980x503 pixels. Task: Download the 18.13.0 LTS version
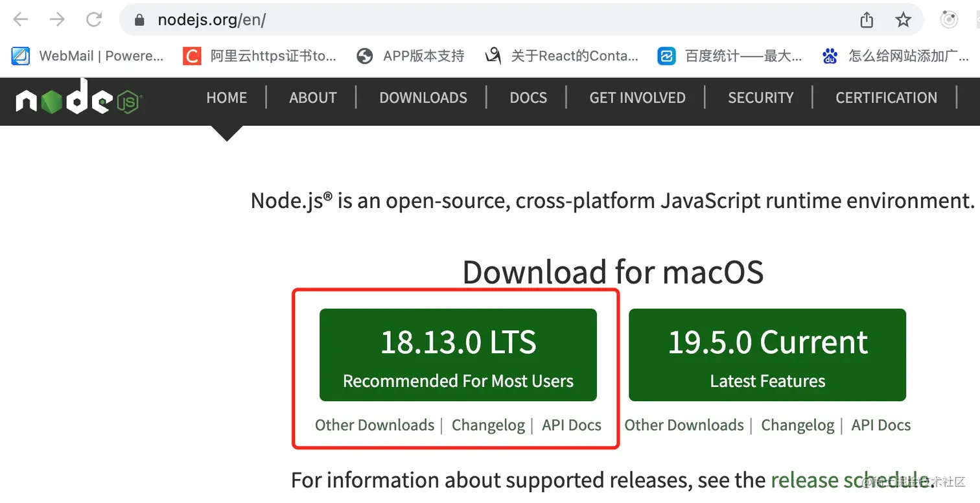click(458, 355)
